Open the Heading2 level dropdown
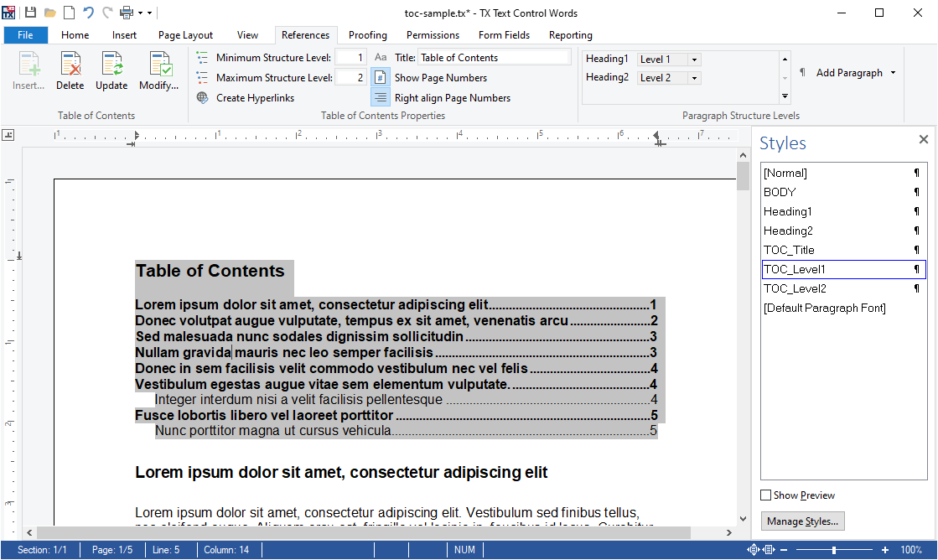This screenshot has width=938, height=560. click(694, 77)
